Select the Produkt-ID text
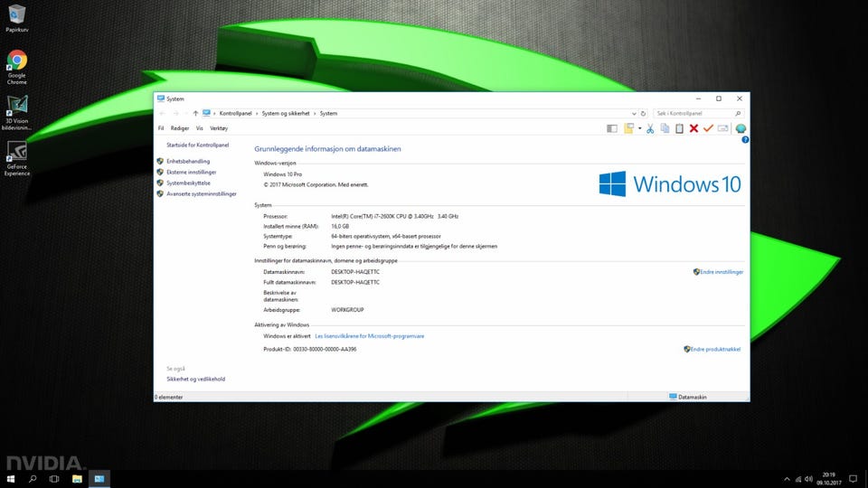The width and height of the screenshot is (868, 488). tap(309, 349)
